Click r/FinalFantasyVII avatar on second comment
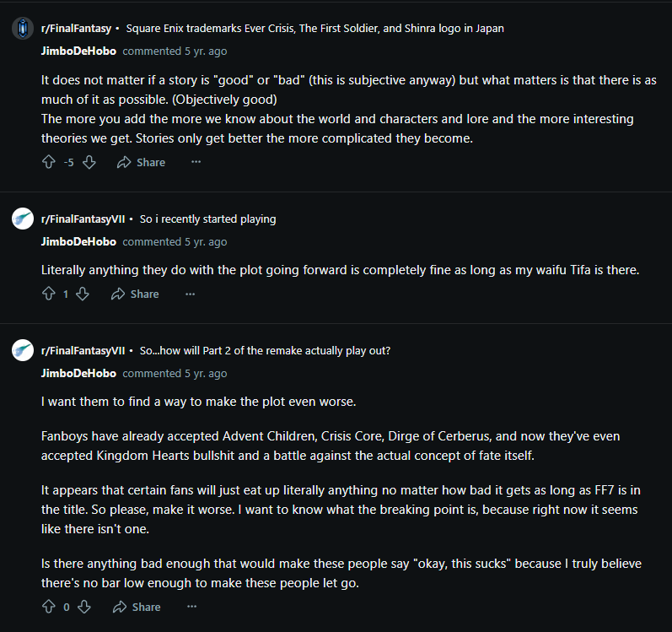The image size is (672, 632). (23, 219)
